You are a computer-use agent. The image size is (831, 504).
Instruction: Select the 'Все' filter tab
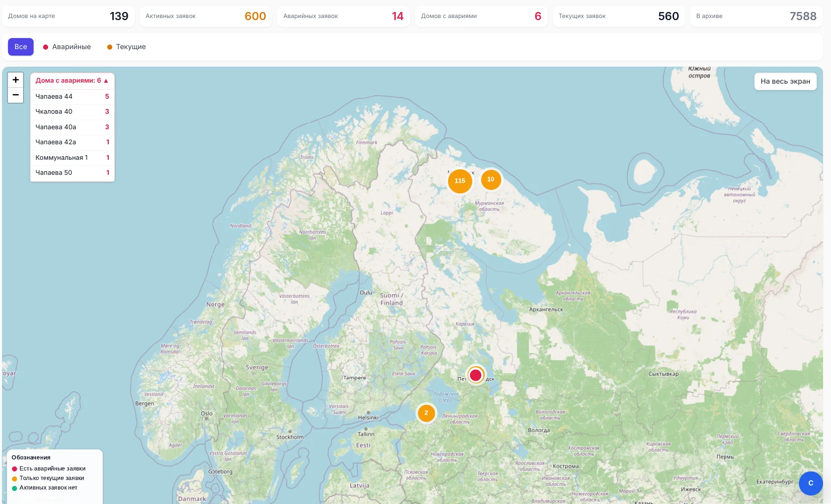(x=21, y=47)
